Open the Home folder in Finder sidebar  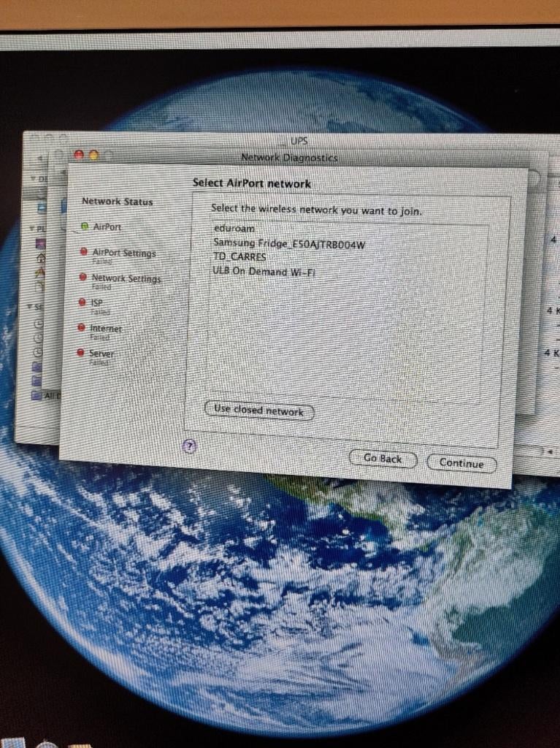point(41,258)
